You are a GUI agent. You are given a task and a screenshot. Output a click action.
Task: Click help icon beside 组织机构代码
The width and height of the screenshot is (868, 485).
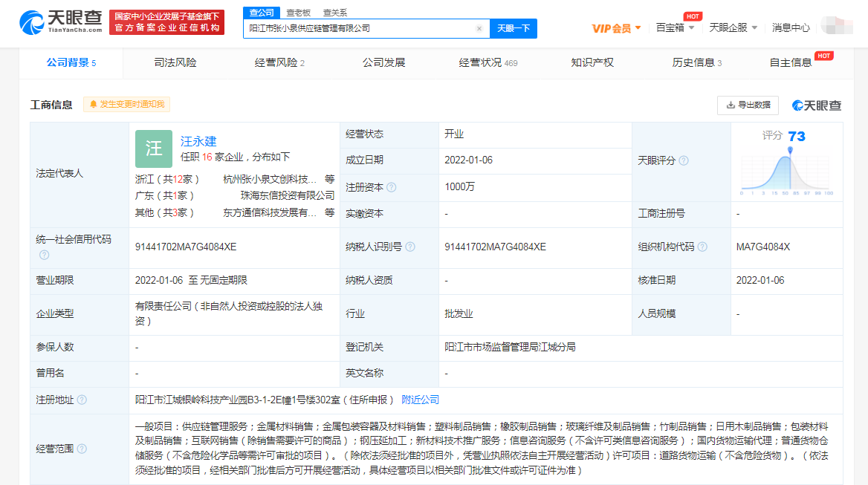point(702,247)
